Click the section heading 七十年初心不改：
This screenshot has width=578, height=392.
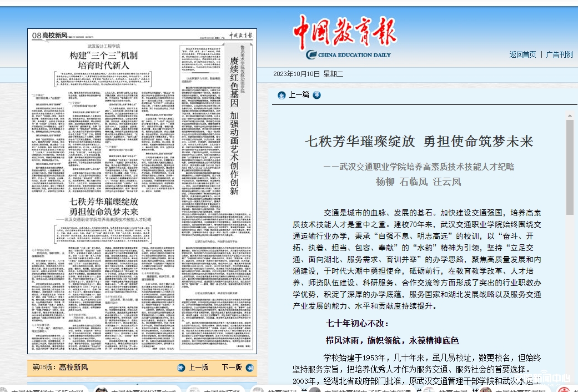(358, 324)
